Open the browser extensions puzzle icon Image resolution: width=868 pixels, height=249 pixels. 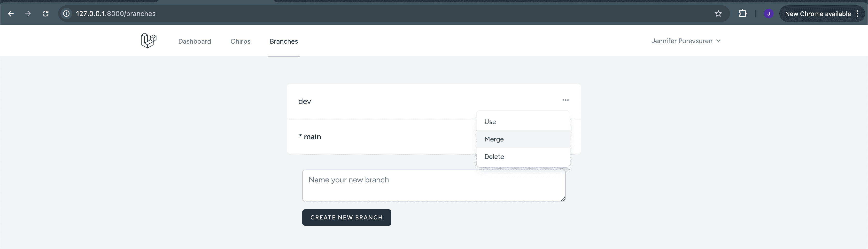click(x=743, y=14)
